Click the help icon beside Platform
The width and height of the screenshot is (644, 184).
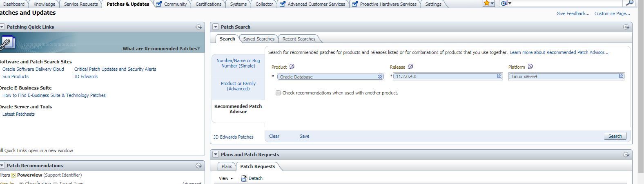tap(530, 67)
